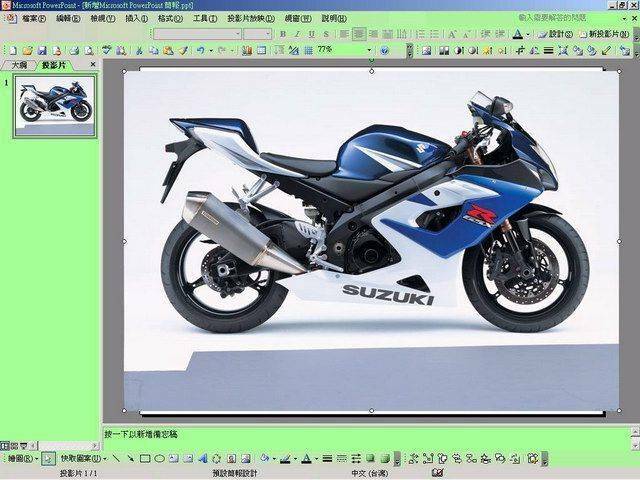The image size is (640, 480).
Task: Toggle Center alignment for text
Action: pyautogui.click(x=359, y=34)
